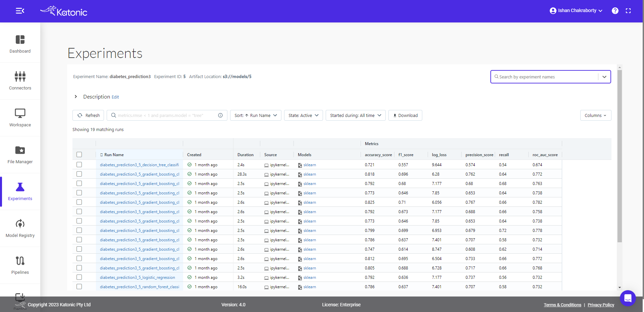This screenshot has height=312, width=644.
Task: Select the decision_tree_classifi run checkbox
Action: coord(79,165)
